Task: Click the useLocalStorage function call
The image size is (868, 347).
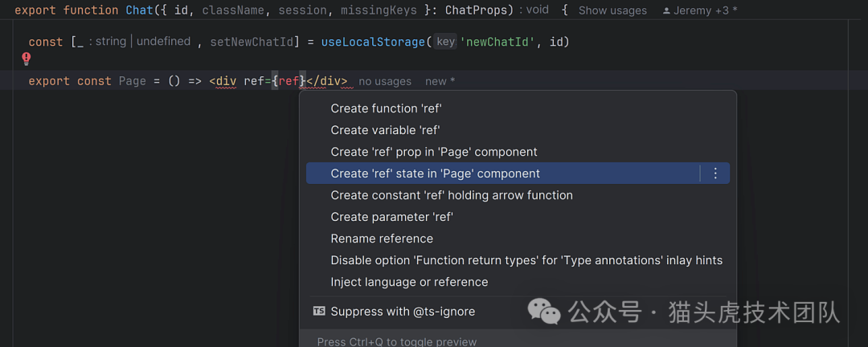Action: pos(372,42)
